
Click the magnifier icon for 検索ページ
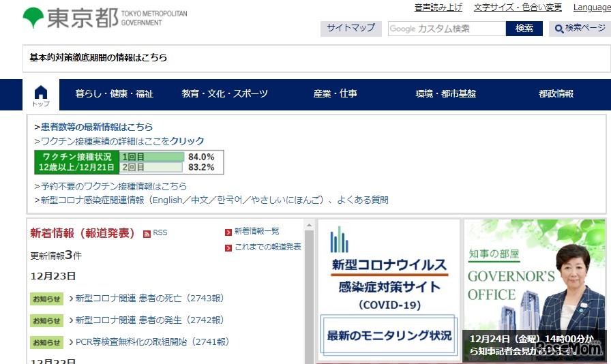(559, 29)
